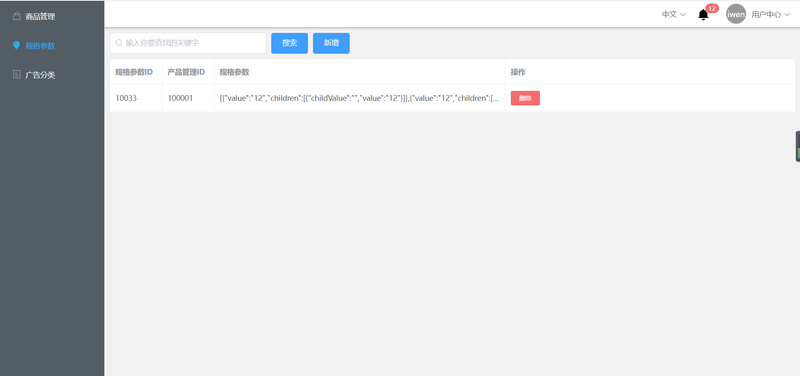Click the iwen user avatar
This screenshot has height=376, width=800.
(736, 14)
